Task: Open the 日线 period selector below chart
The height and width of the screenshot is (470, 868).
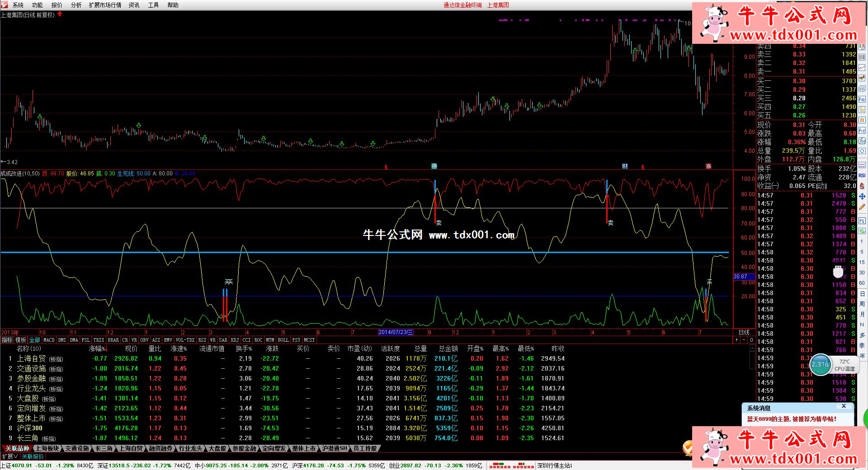Action: click(744, 332)
